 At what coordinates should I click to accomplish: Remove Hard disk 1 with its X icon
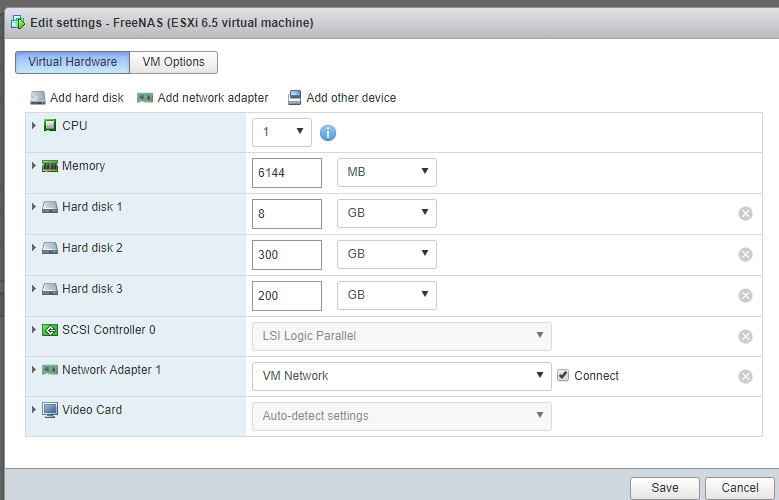click(745, 214)
